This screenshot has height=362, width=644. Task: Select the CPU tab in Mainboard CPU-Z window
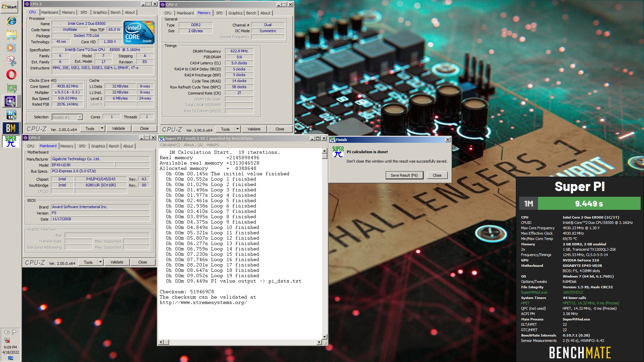31,146
